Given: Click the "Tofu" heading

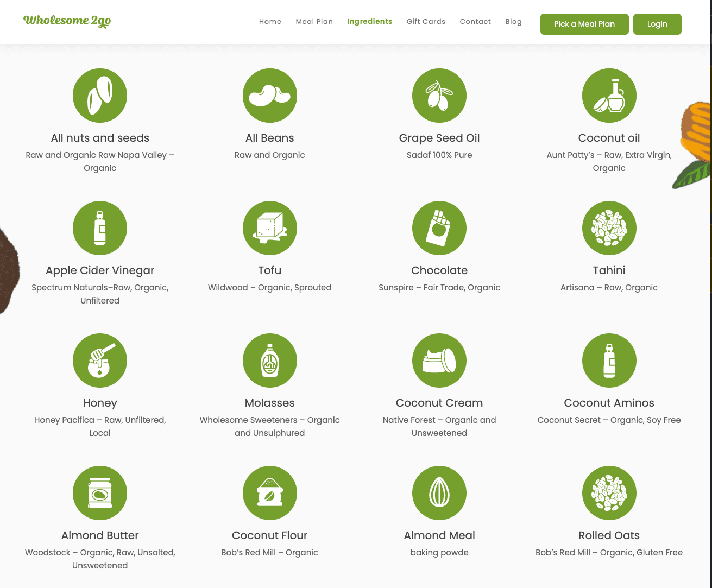Looking at the screenshot, I should (270, 270).
